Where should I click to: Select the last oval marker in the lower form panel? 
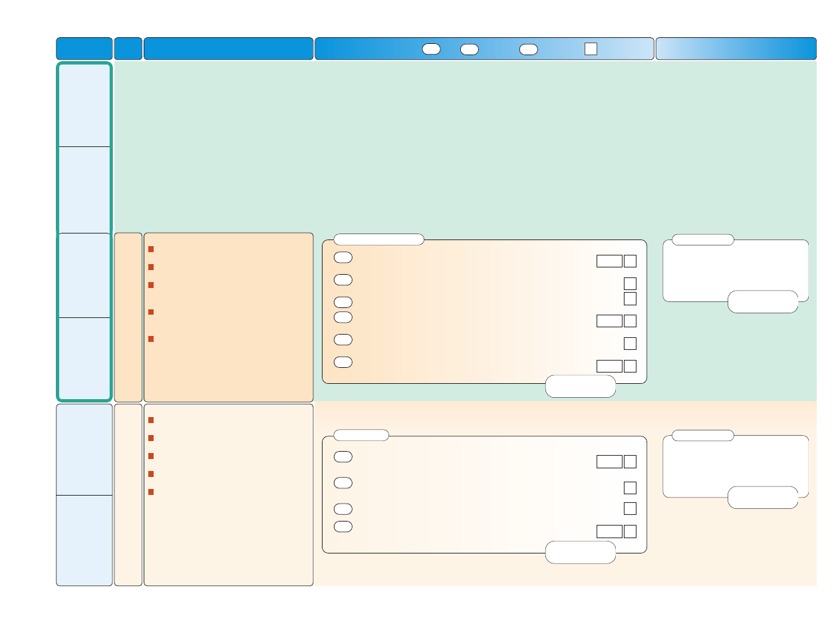(x=343, y=526)
